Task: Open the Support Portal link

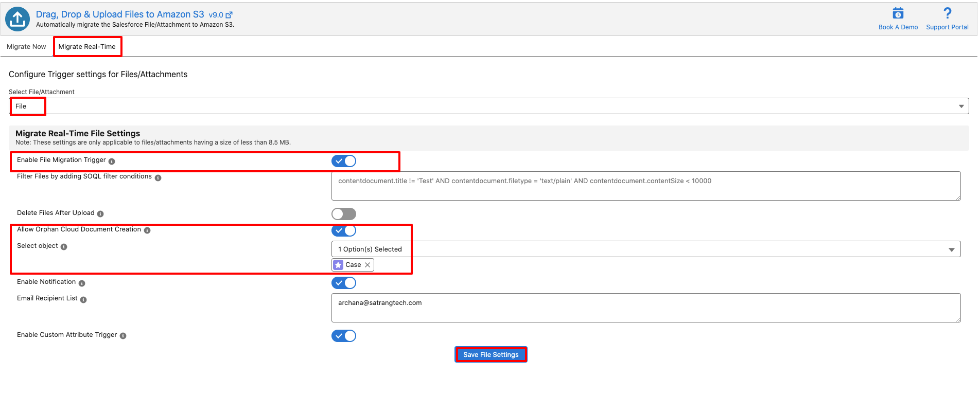Action: (x=947, y=27)
